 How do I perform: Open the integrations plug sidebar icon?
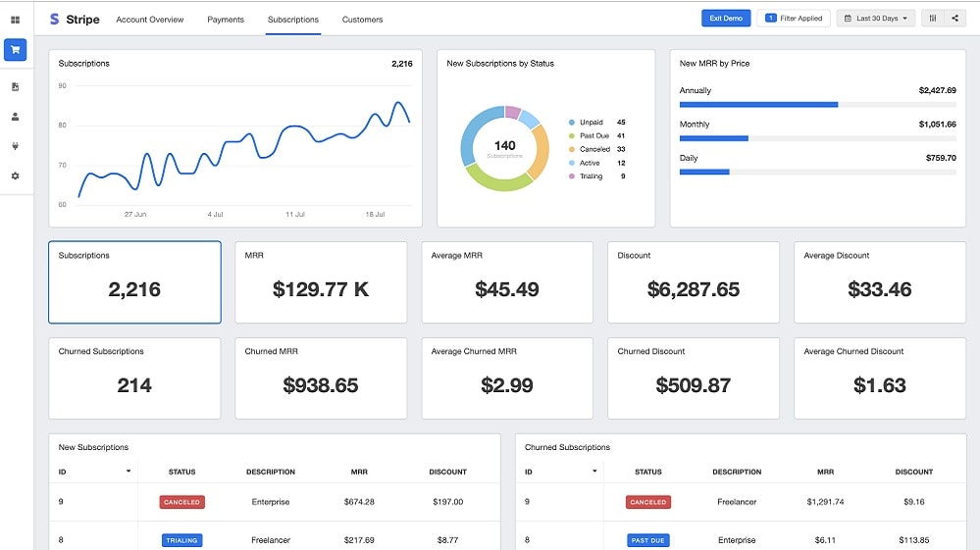(15, 146)
